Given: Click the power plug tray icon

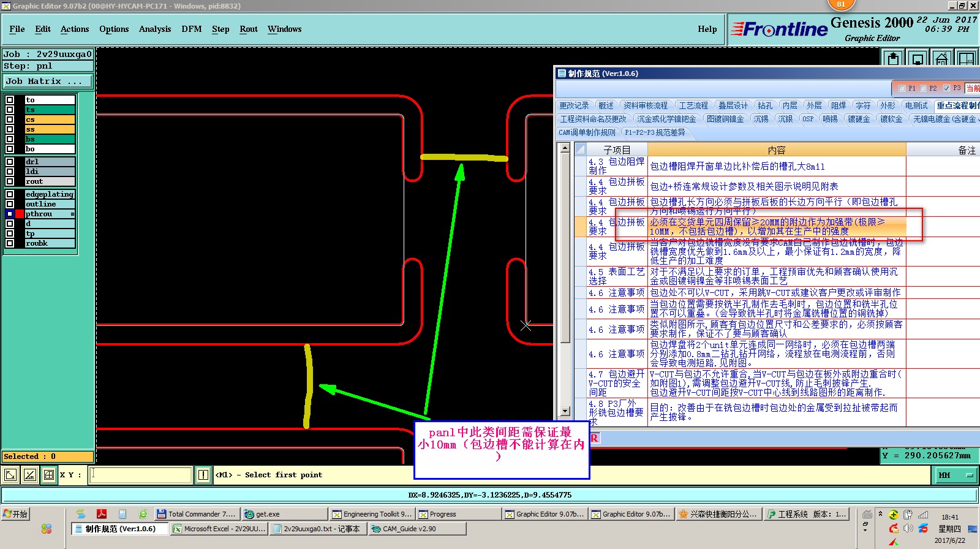Looking at the screenshot, I should click(x=908, y=515).
